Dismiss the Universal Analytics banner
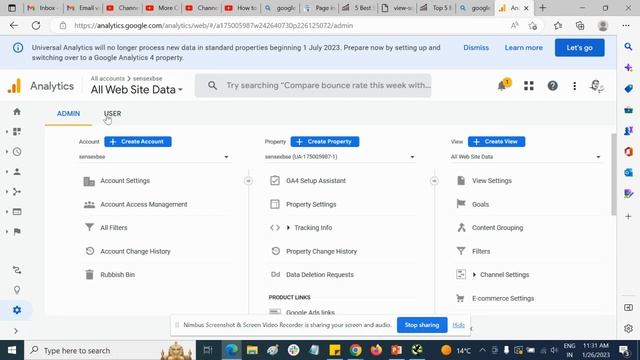The height and width of the screenshot is (360, 640). [x=476, y=48]
